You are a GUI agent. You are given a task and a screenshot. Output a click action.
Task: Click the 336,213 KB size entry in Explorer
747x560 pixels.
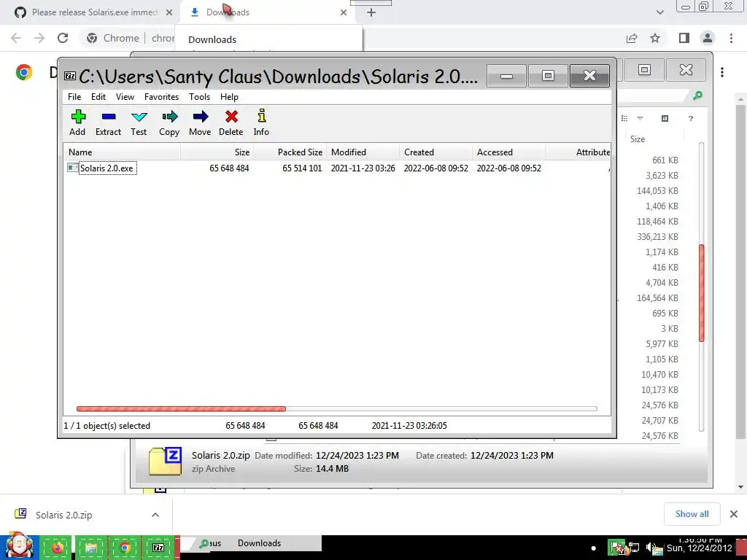[657, 237]
